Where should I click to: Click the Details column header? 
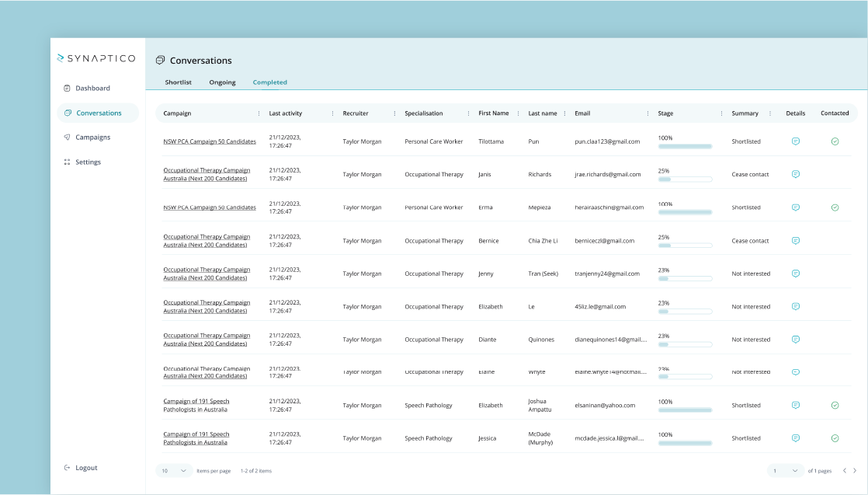(x=796, y=113)
